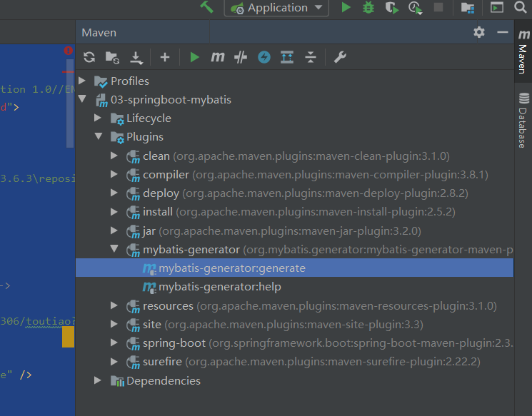Click Reload All Maven Projects icon
This screenshot has height=416, width=532.
click(89, 57)
